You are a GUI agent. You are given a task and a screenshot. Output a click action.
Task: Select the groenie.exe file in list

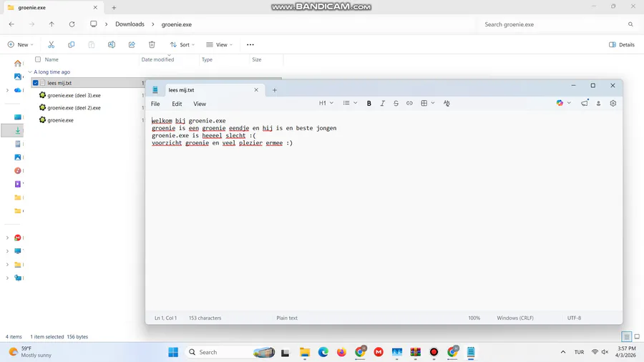pos(60,120)
